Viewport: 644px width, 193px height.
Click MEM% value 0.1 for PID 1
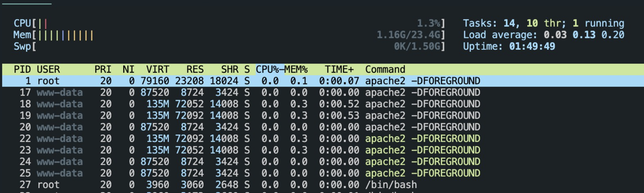299,81
